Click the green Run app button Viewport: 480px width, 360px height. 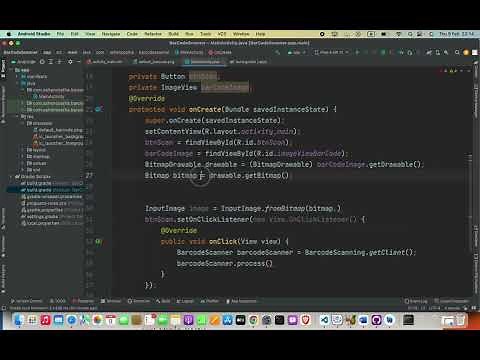pyautogui.click(x=357, y=52)
